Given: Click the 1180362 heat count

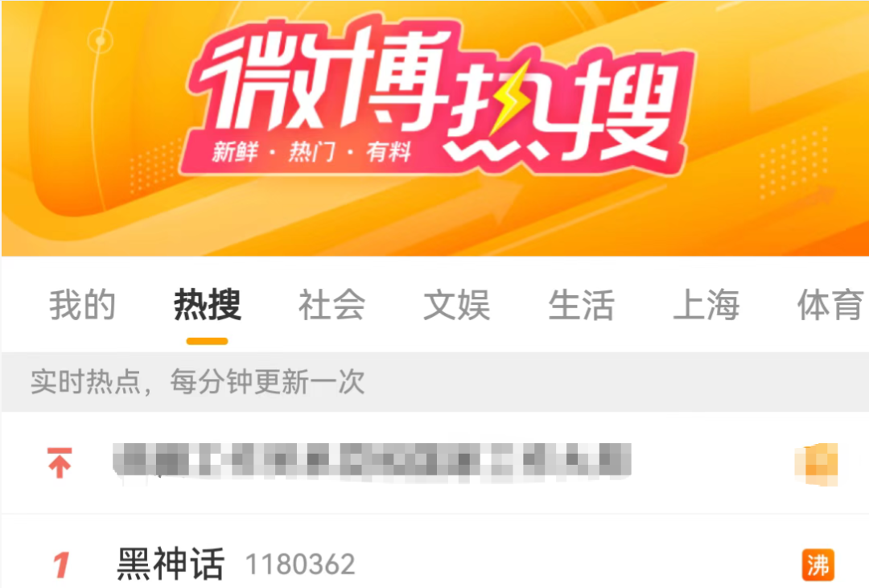Looking at the screenshot, I should (x=300, y=565).
